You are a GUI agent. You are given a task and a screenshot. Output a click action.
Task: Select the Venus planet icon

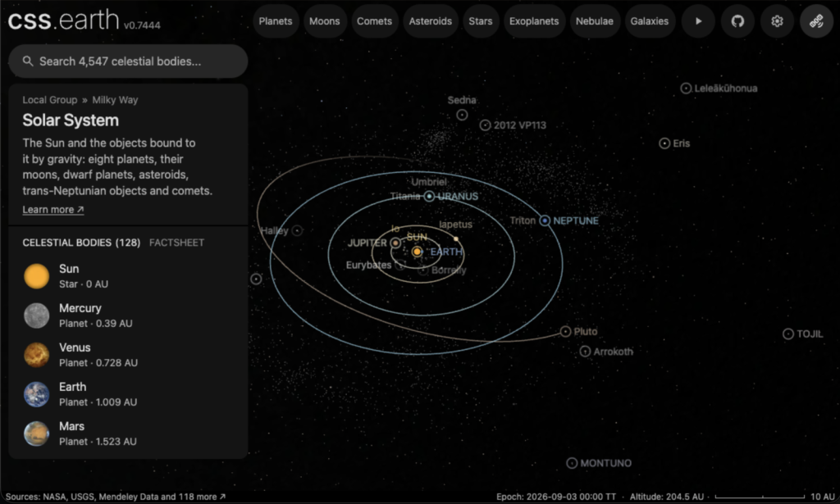point(36,355)
